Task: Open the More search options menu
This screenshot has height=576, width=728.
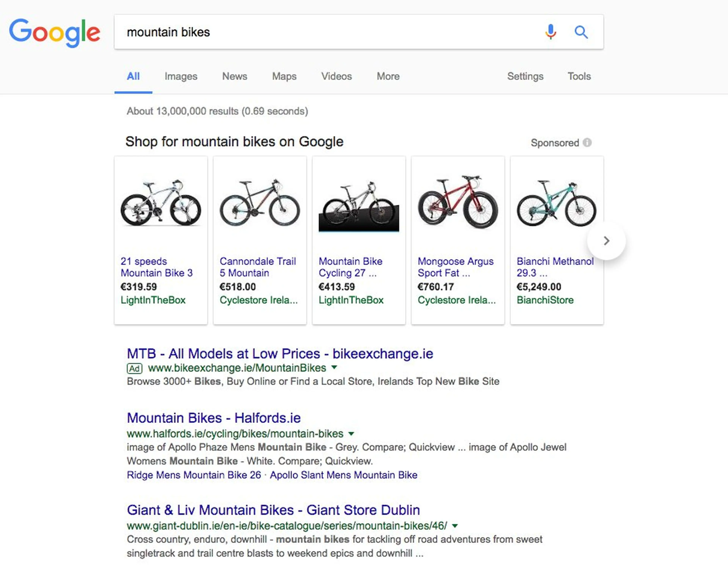Action: click(x=388, y=76)
